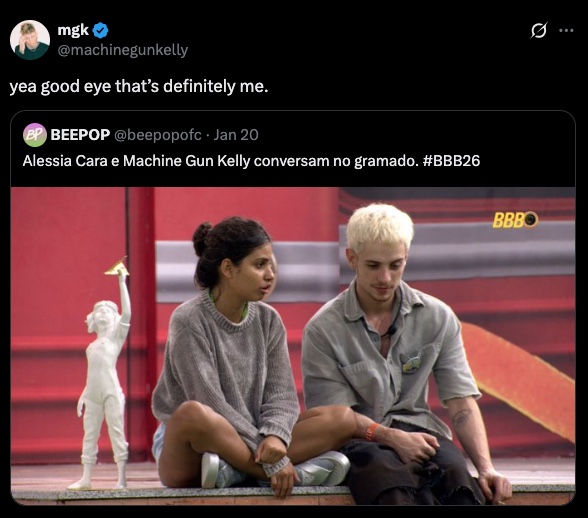Open the Grok slashed-circle icon
Viewport: 588px width, 518px height.
[x=538, y=30]
